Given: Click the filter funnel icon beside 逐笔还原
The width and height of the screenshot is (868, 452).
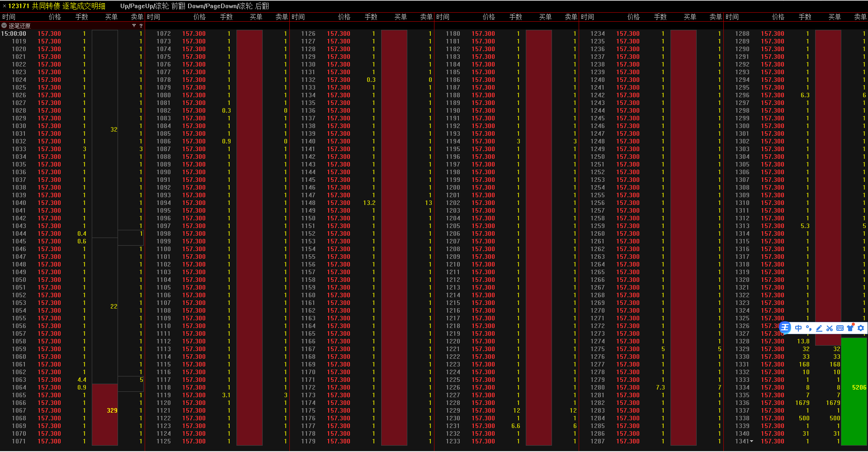Looking at the screenshot, I should 134,26.
